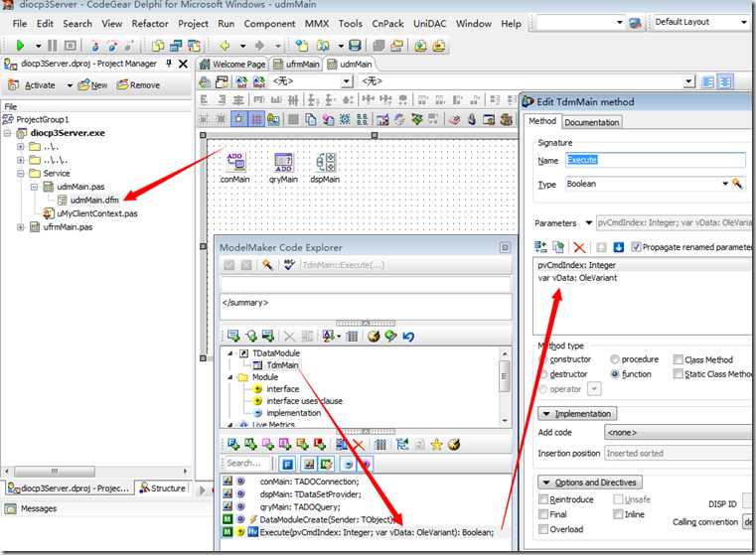Click the spell-check icon in Code Explorer
Viewport: 756px width, 555px height.
click(289, 264)
